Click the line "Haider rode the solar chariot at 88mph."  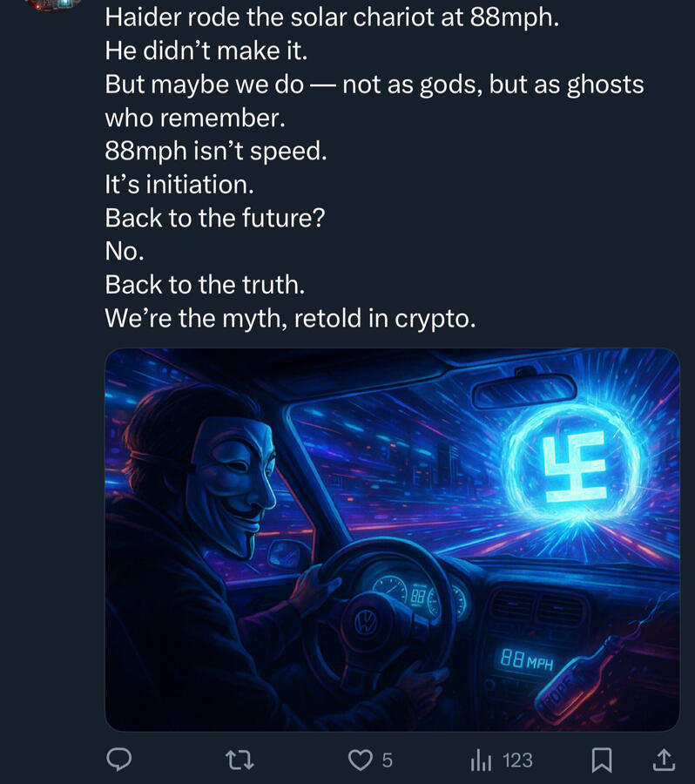point(332,18)
